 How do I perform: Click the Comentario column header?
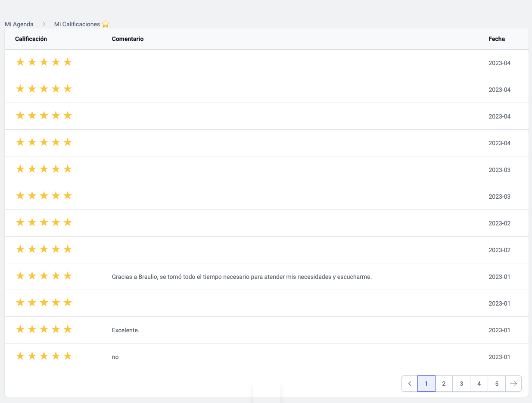click(128, 39)
